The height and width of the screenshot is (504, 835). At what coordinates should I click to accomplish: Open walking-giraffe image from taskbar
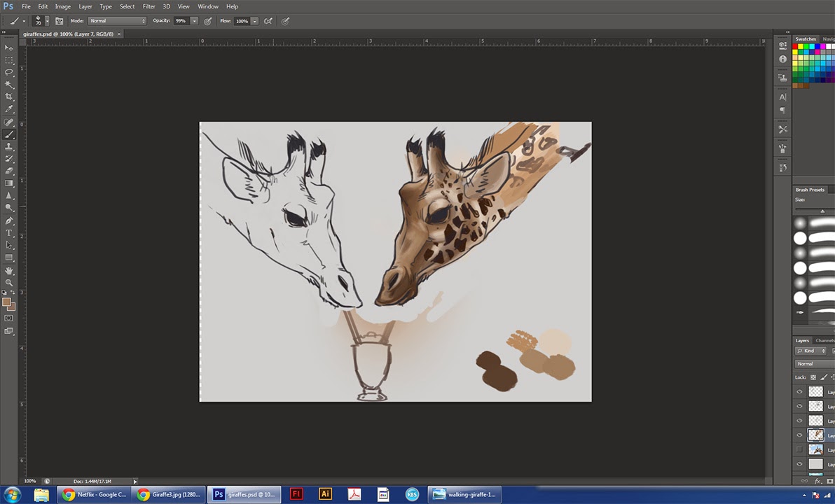point(464,494)
